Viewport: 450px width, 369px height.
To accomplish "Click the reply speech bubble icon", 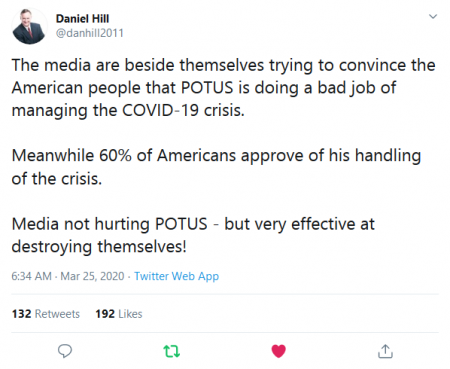I will click(65, 351).
